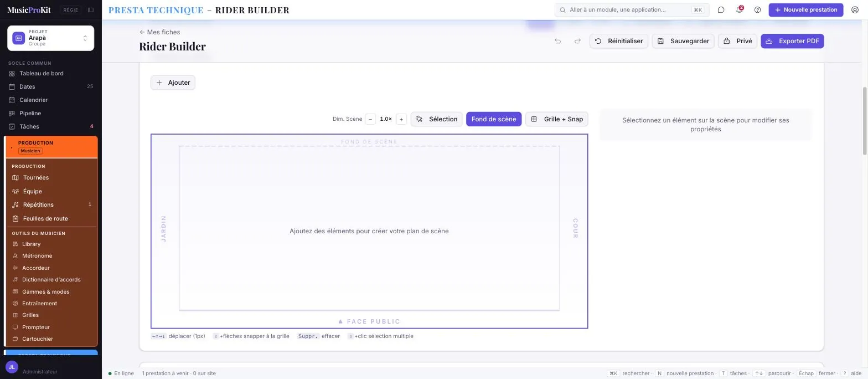The width and height of the screenshot is (868, 379).
Task: Click the Tournées map icon
Action: pyautogui.click(x=15, y=178)
